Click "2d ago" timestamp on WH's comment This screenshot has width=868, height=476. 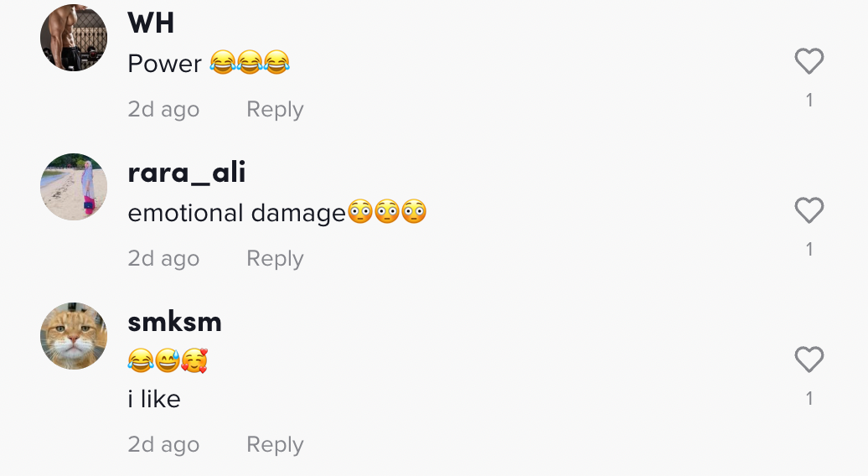point(163,110)
